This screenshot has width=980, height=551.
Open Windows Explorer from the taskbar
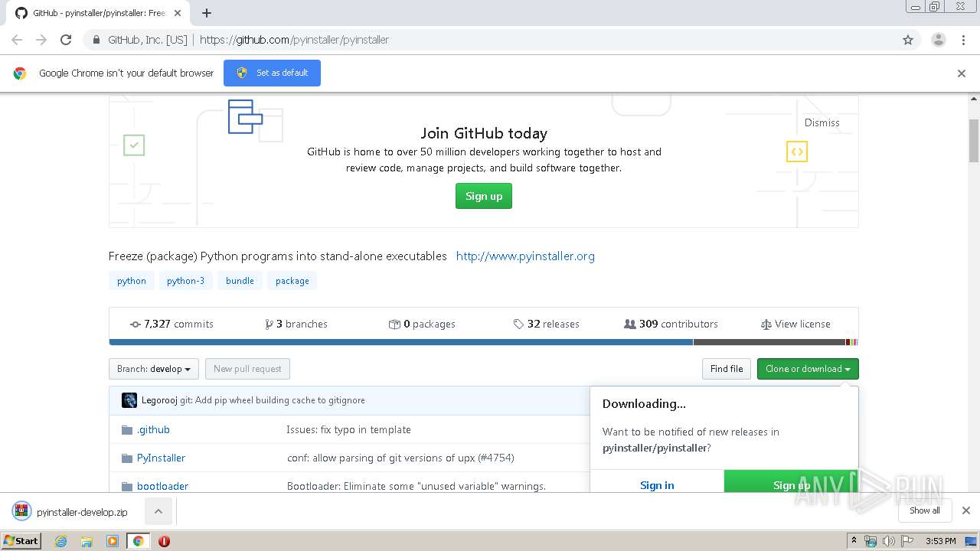87,541
